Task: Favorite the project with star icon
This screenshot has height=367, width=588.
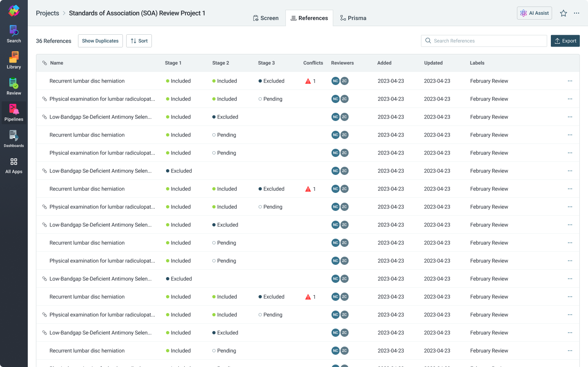Action: point(563,13)
